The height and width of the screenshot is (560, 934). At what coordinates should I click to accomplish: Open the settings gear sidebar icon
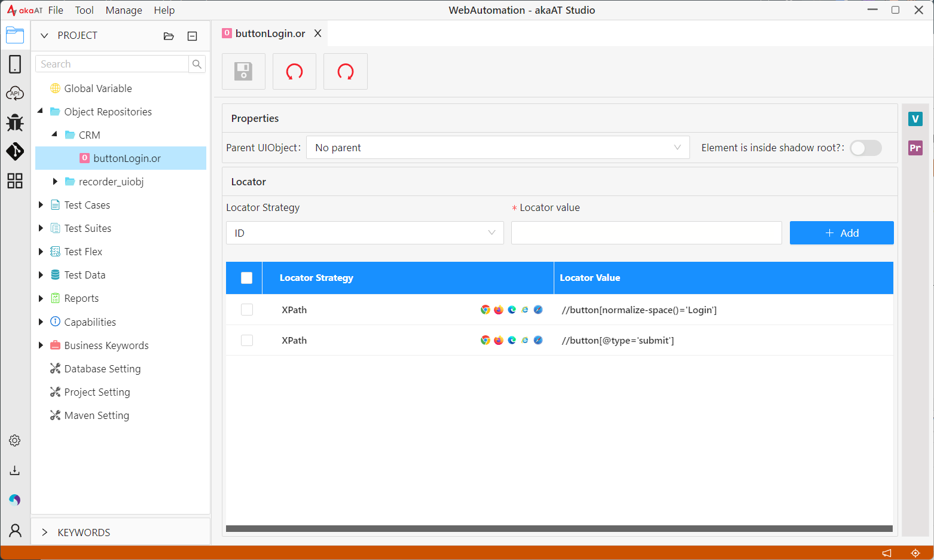(15, 440)
